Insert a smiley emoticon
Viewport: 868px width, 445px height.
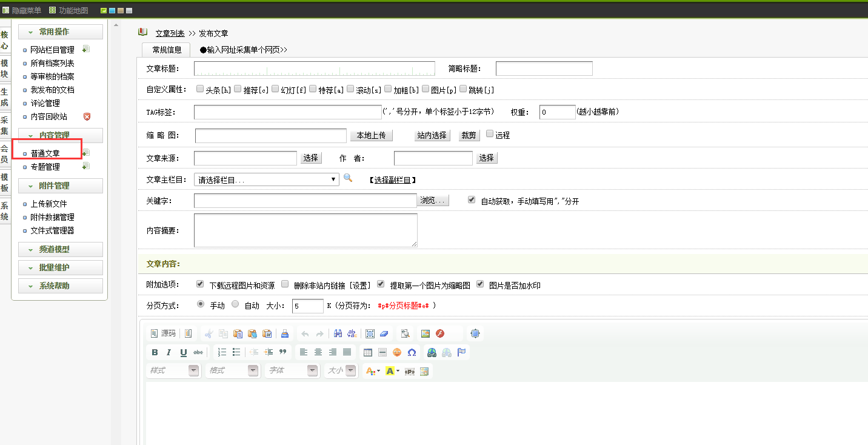[397, 352]
